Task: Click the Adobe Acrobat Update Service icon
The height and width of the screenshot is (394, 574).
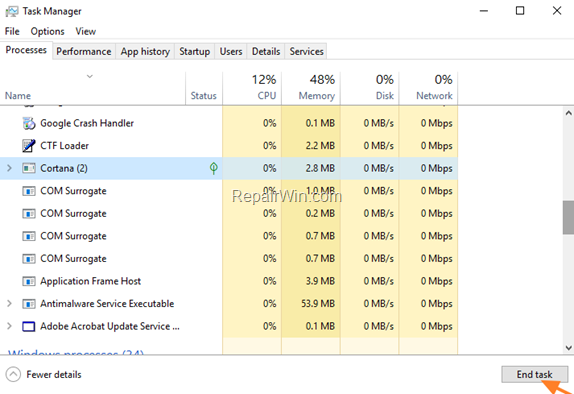Action: coord(29,326)
